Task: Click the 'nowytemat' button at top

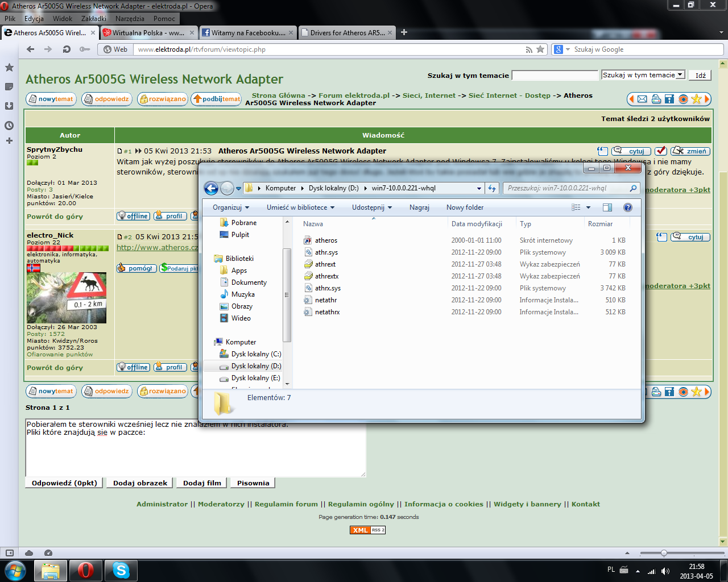Action: pos(51,99)
